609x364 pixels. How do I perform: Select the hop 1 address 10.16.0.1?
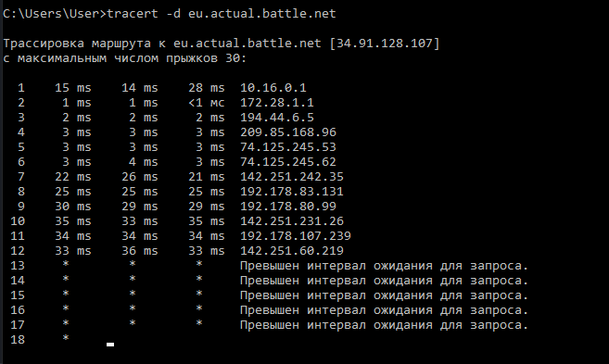[x=273, y=88]
